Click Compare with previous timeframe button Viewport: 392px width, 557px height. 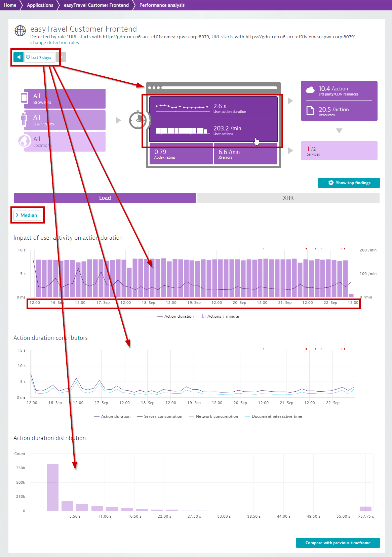click(338, 543)
